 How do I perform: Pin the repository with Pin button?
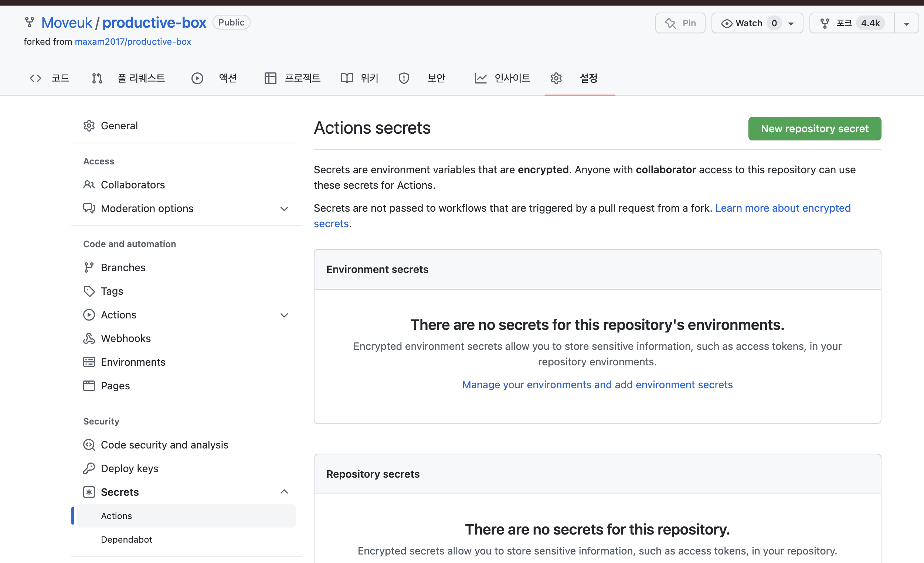click(680, 23)
